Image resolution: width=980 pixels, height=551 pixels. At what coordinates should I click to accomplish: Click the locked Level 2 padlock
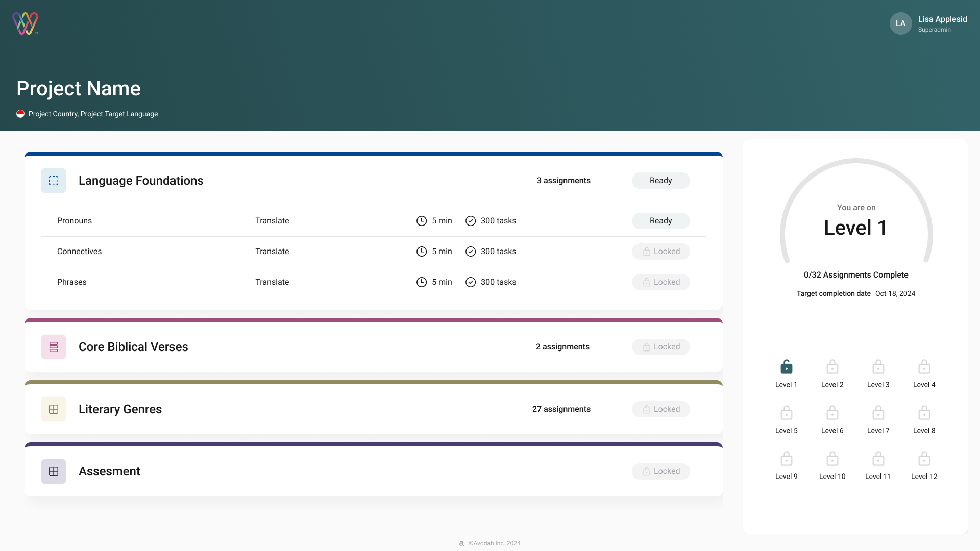coord(832,367)
